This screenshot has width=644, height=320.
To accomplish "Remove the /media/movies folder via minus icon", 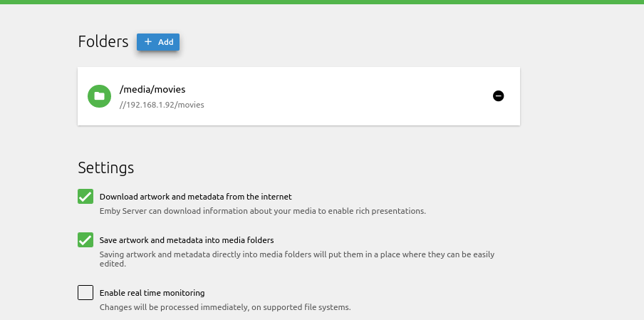I will pyautogui.click(x=499, y=96).
